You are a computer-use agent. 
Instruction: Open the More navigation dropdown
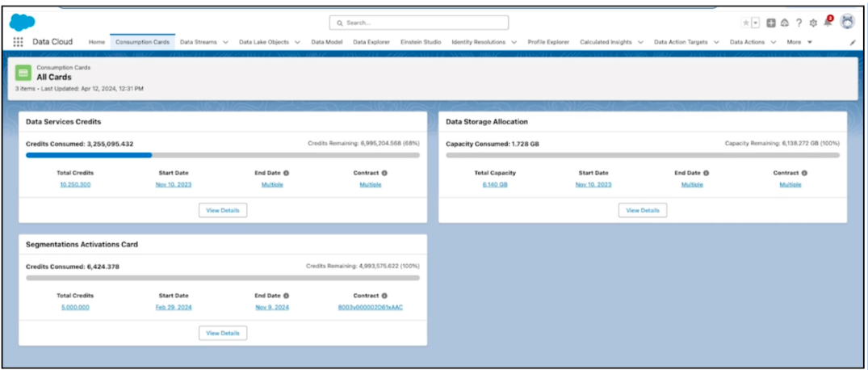[800, 42]
